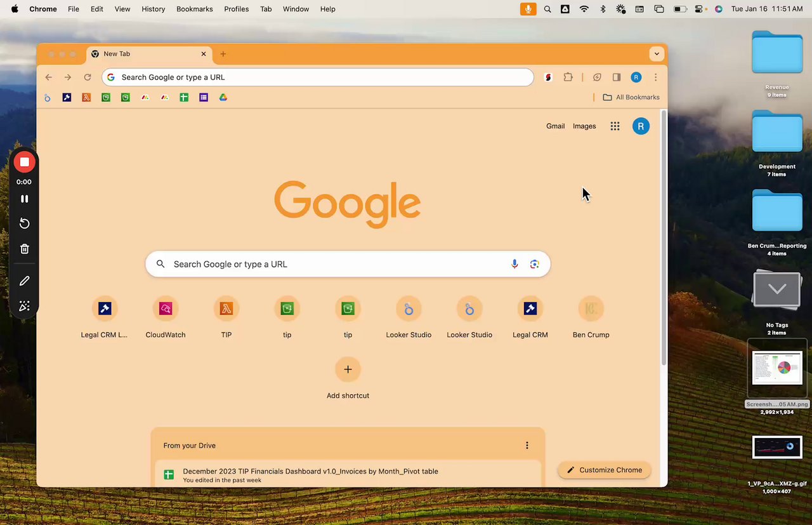The image size is (812, 525).
Task: Open the Wi-Fi status menu
Action: [x=584, y=9]
